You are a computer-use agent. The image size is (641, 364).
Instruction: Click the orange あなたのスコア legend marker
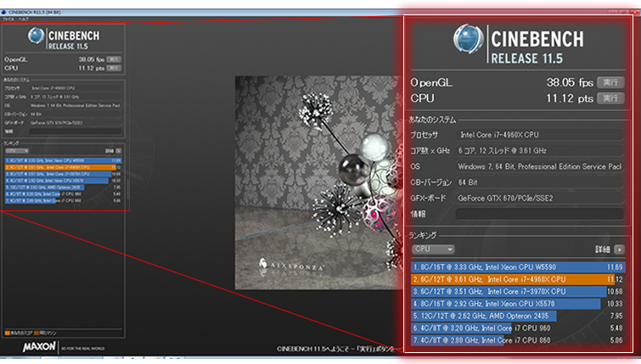coord(6,332)
